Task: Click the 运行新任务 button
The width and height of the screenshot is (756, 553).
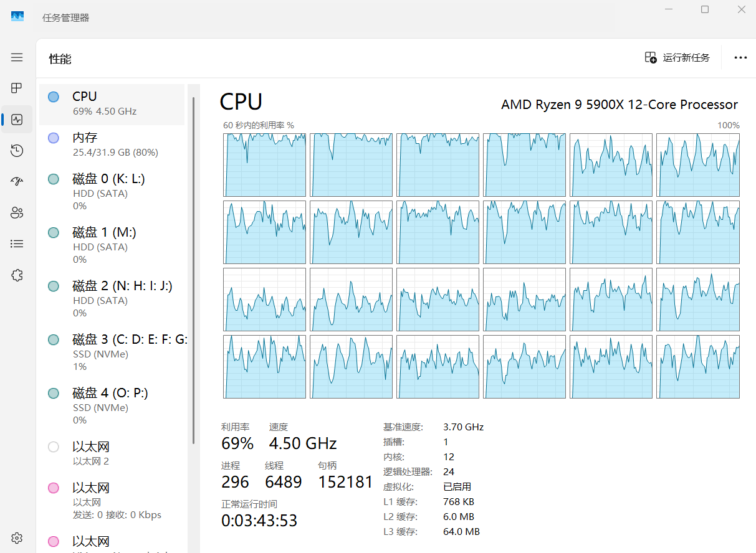Action: [x=677, y=58]
